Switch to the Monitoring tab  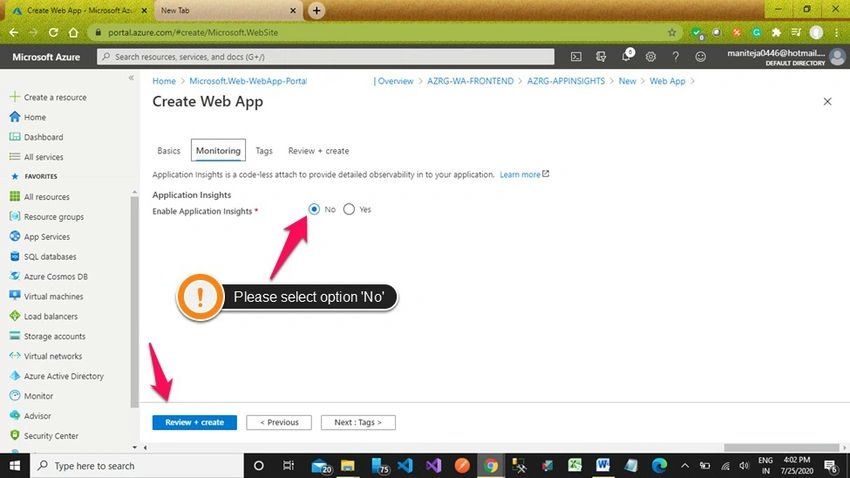pyautogui.click(x=218, y=151)
